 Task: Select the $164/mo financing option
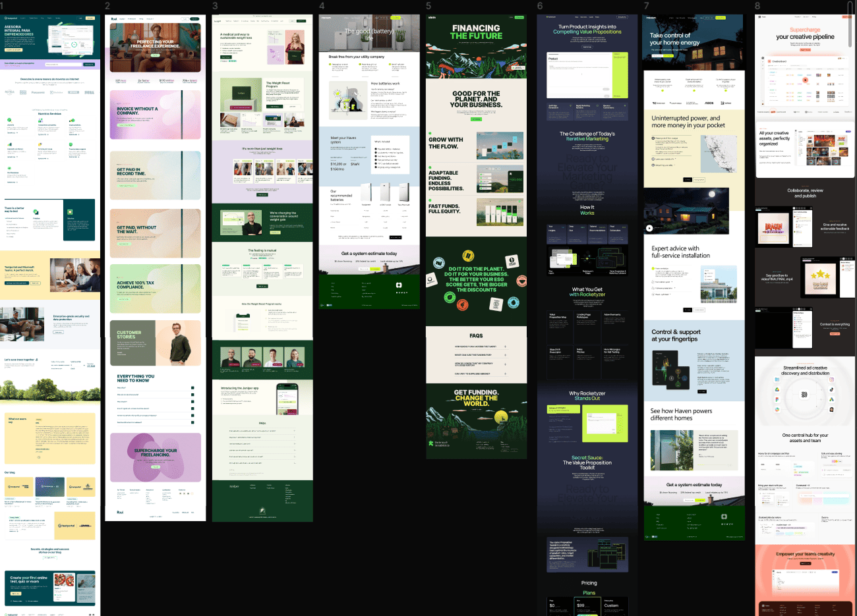coord(336,168)
